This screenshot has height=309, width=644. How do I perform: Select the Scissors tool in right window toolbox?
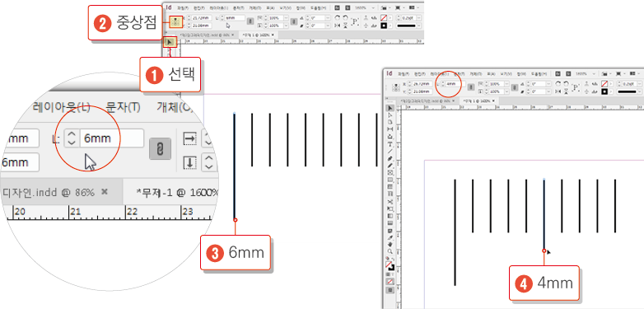(x=390, y=201)
